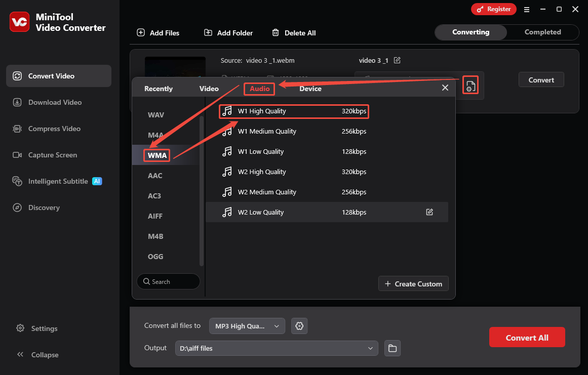
Task: Switch to the Device format tab
Action: 310,88
